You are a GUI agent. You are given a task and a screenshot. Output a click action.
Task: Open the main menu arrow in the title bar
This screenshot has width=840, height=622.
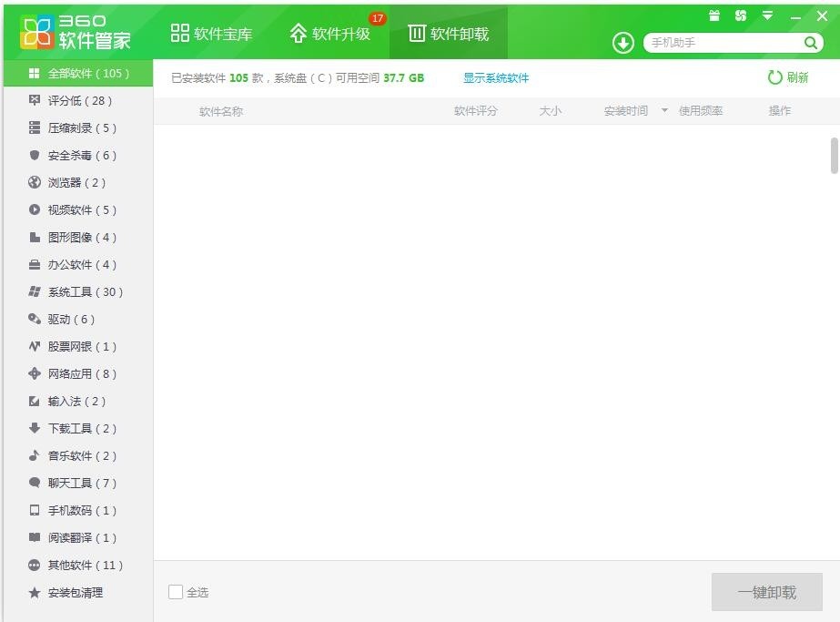(x=767, y=15)
